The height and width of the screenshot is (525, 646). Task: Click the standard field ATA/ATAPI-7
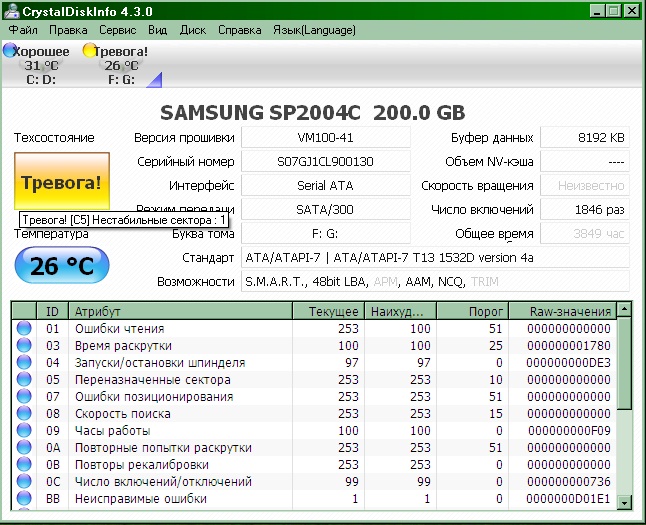[435, 258]
